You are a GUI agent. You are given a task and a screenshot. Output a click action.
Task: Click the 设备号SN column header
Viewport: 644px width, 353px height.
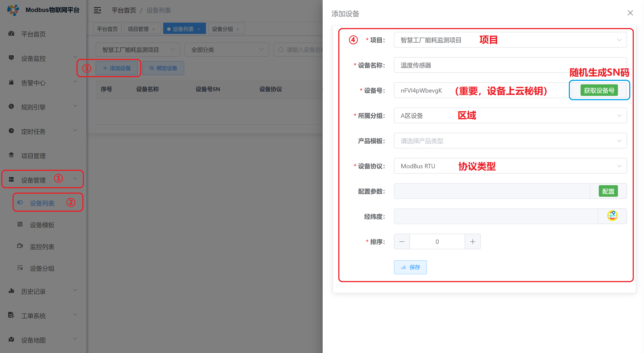click(x=208, y=89)
